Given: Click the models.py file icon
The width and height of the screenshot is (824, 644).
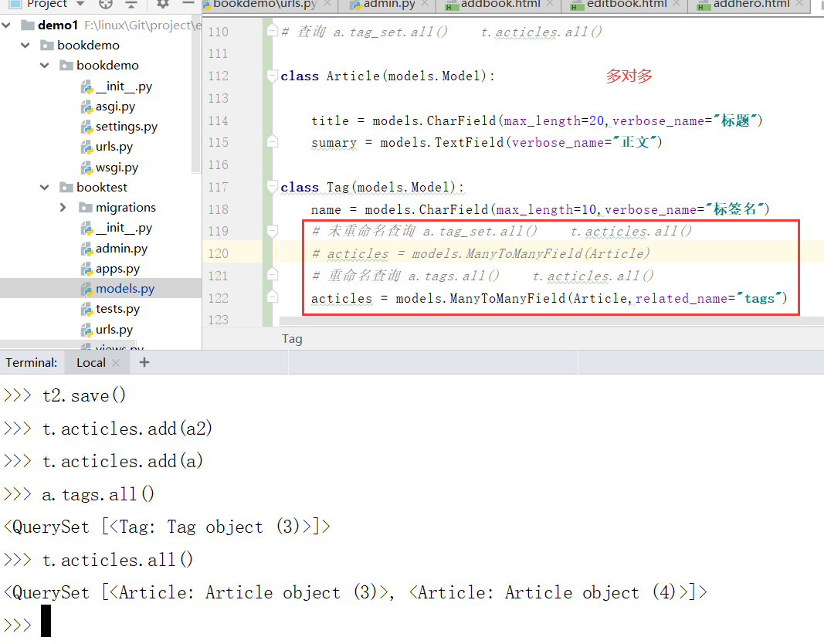Looking at the screenshot, I should click(86, 288).
